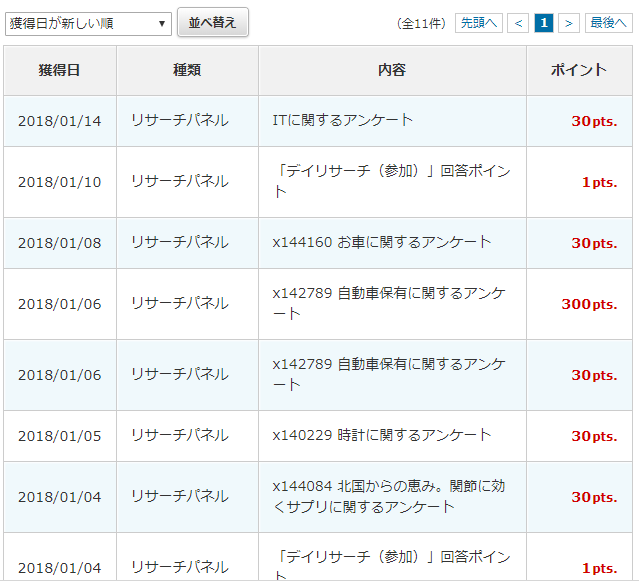Screen dimensions: 639x581
Task: Click the 2018/01/14 date cell
Action: [x=59, y=121]
